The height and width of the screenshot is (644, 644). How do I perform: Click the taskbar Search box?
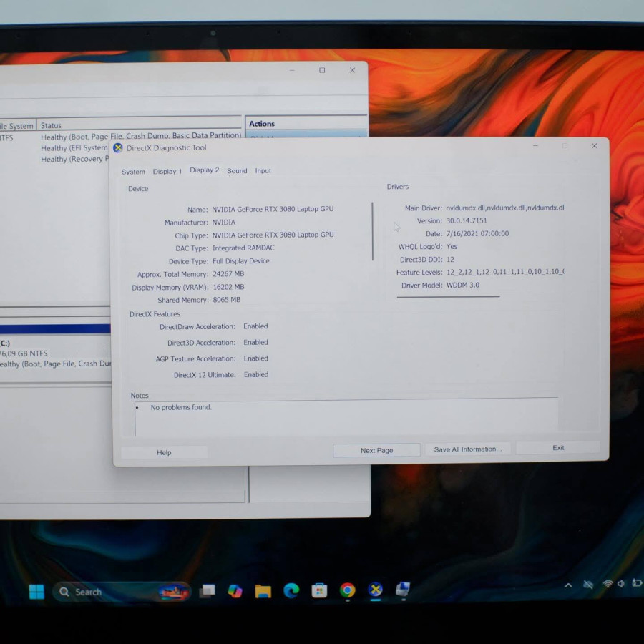[107, 592]
